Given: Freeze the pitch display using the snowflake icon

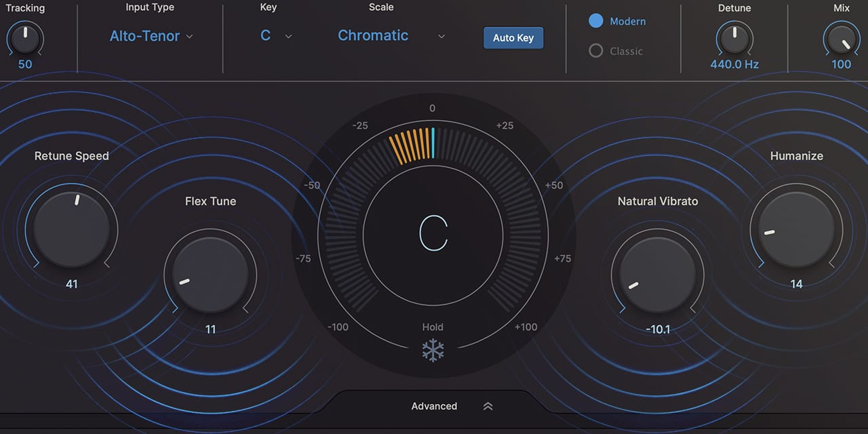Looking at the screenshot, I should pos(433,350).
